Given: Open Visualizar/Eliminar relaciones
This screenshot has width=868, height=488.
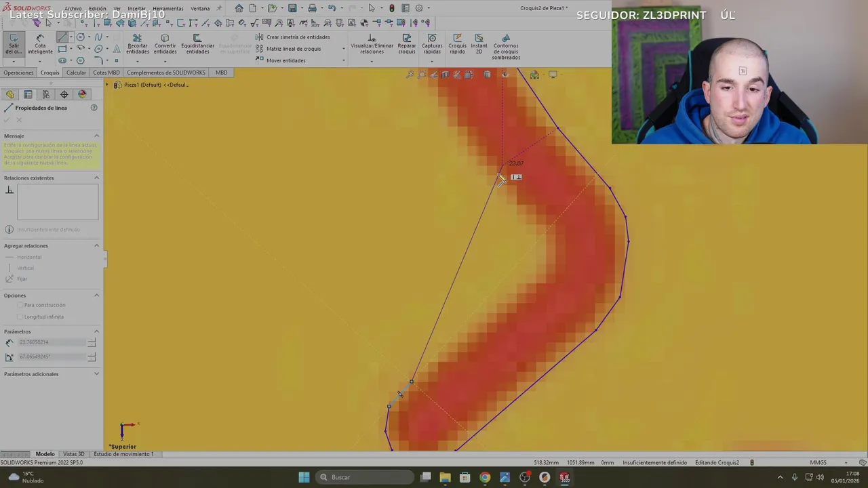Looking at the screenshot, I should (372, 45).
